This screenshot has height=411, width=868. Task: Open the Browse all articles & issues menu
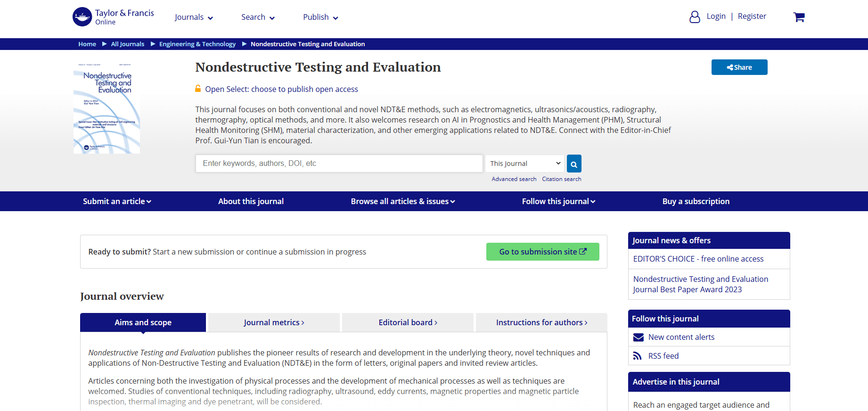click(x=403, y=201)
